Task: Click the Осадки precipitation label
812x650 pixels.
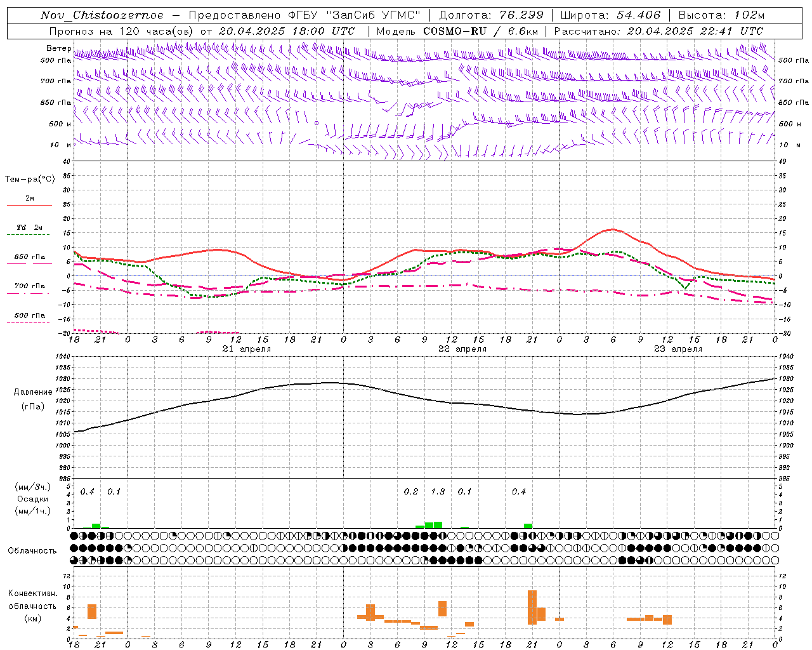Action: point(33,499)
